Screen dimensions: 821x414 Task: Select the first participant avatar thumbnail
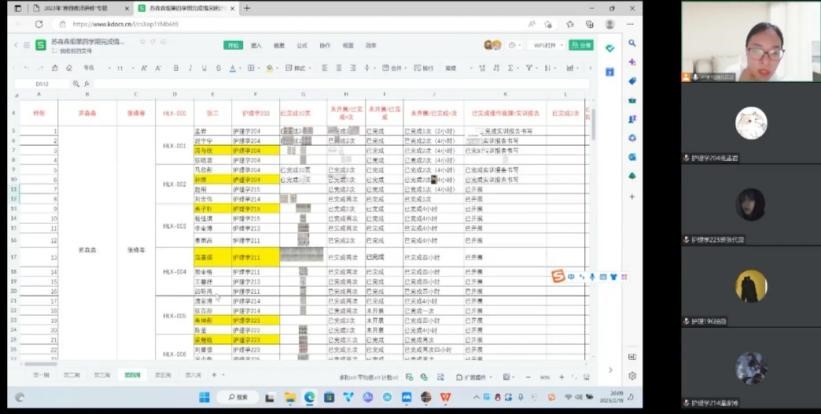click(x=750, y=123)
